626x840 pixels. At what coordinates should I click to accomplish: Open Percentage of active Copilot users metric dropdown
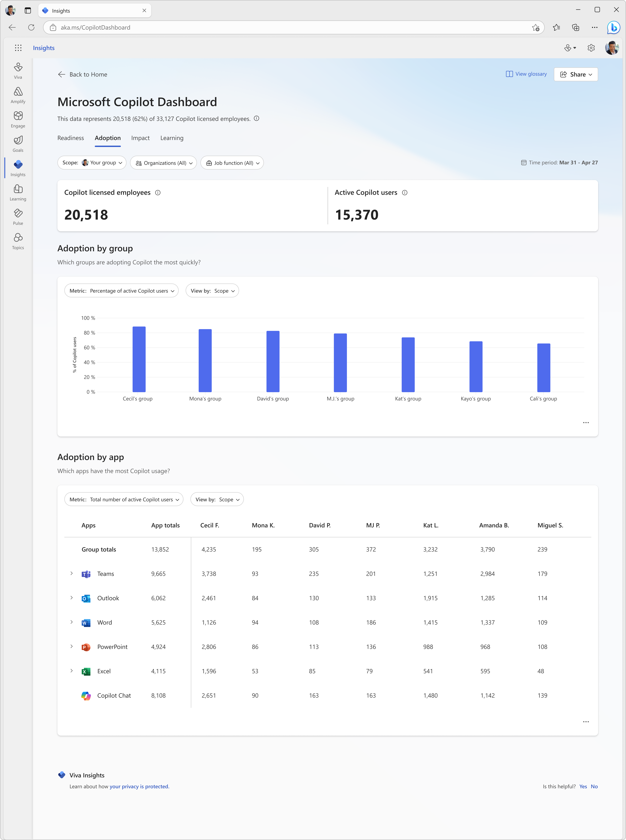[x=121, y=291]
